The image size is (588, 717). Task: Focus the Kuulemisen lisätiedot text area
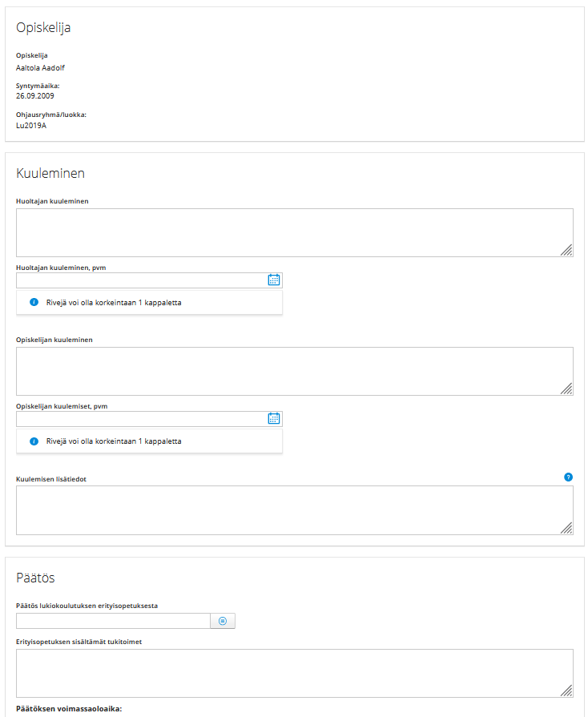[x=295, y=510]
